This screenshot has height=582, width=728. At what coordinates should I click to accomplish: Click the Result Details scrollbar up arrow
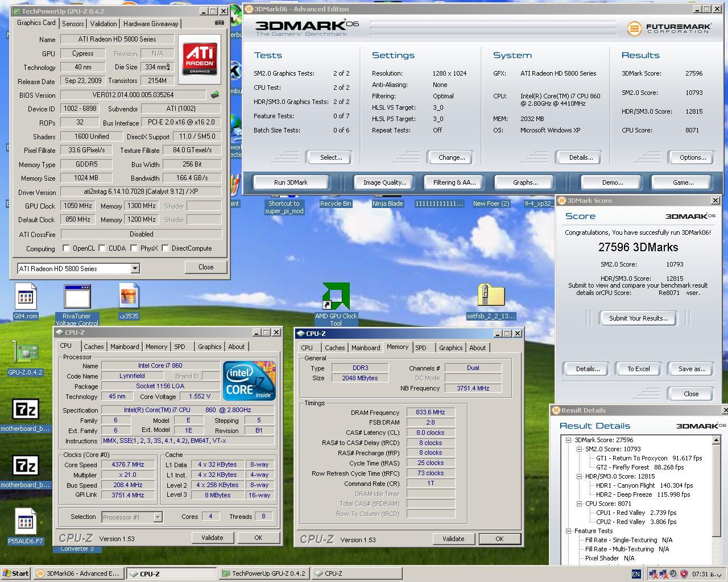tap(716, 440)
